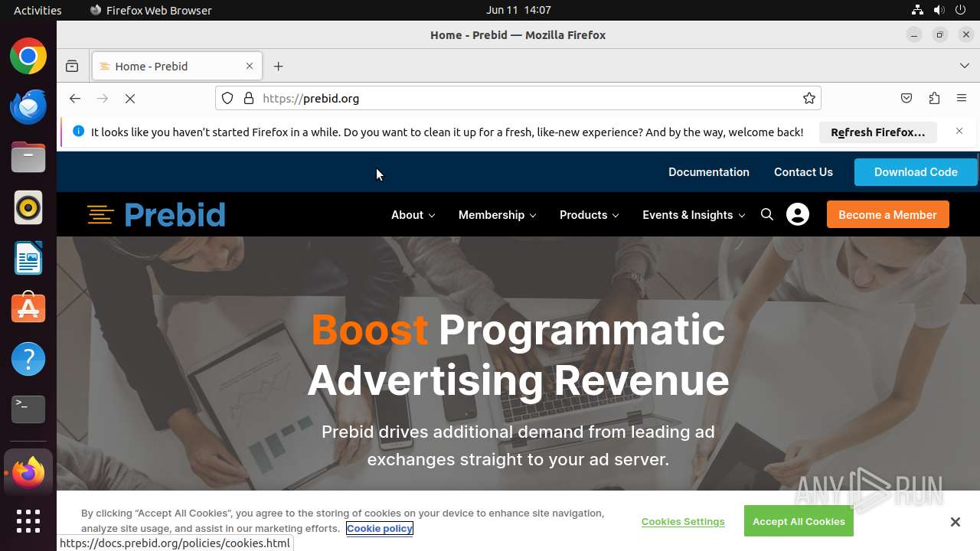Viewport: 980px width, 551px height.
Task: Launch Terminal from the dock
Action: click(28, 409)
